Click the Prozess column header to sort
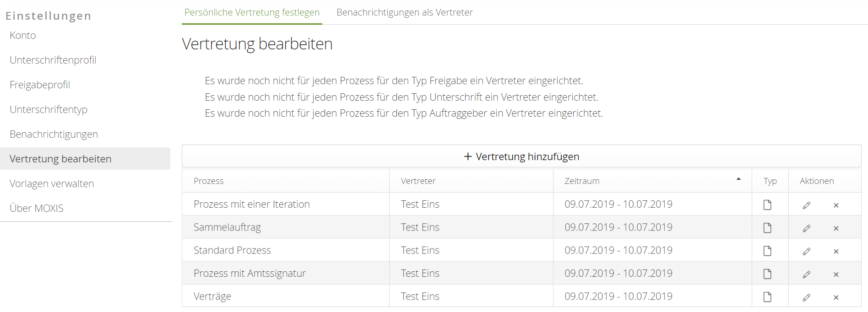Viewport: 868px width, 312px height. click(209, 181)
